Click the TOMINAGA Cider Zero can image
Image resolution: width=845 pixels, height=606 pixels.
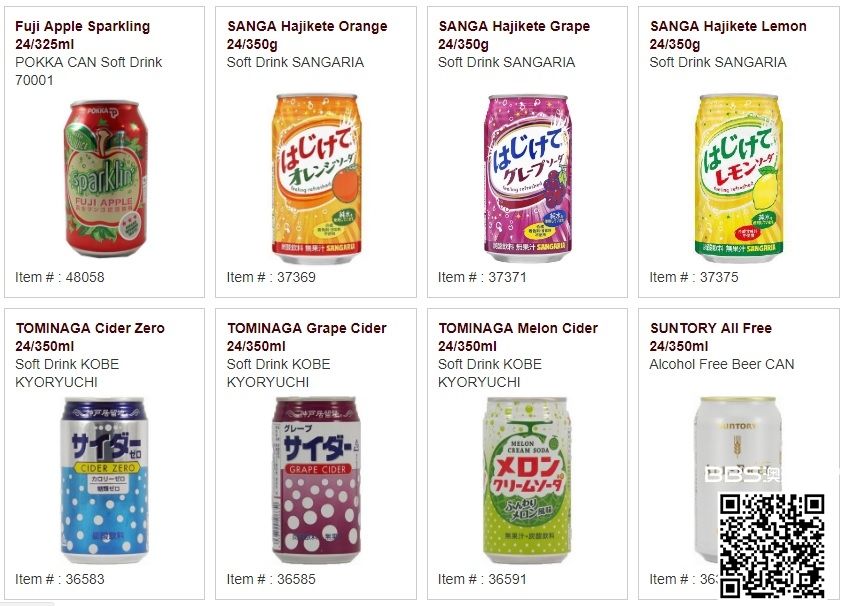click(x=104, y=478)
